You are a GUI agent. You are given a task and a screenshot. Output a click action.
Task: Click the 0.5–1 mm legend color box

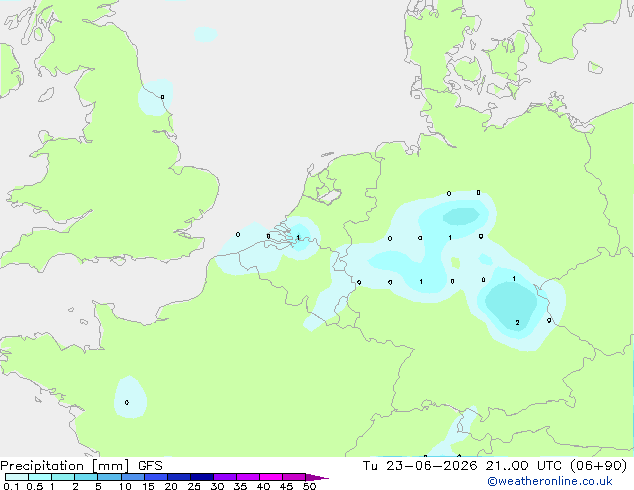click(40, 477)
